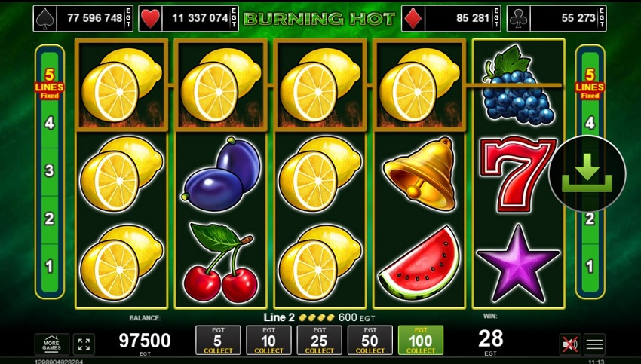Image resolution: width=641 pixels, height=364 pixels.
Task: Click the green download arrow icon
Action: [x=587, y=173]
